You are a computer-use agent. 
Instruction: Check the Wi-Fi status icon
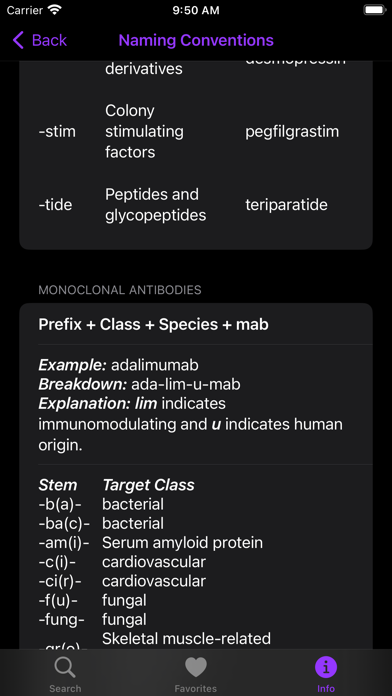55,10
